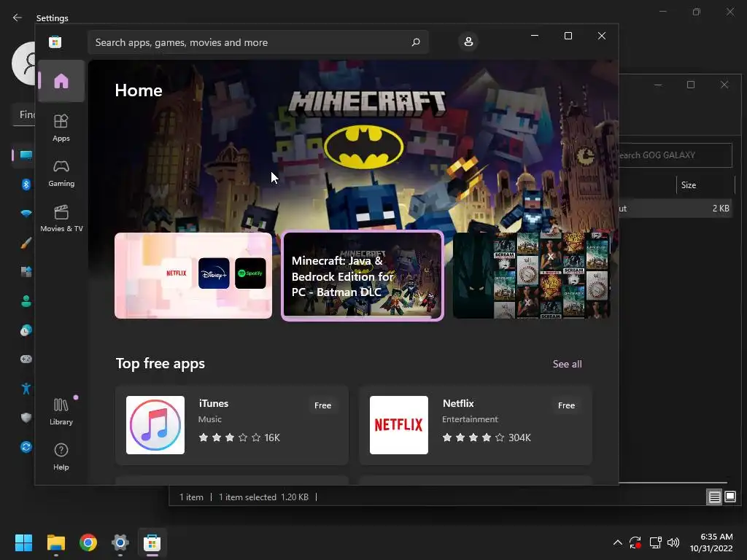Click the volume speaker tray icon
Screen dimensions: 747x560
pyautogui.click(x=673, y=542)
